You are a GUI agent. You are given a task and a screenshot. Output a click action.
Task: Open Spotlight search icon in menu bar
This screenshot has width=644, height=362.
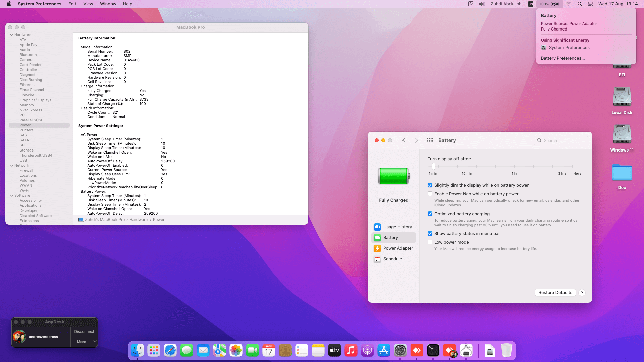click(x=580, y=4)
